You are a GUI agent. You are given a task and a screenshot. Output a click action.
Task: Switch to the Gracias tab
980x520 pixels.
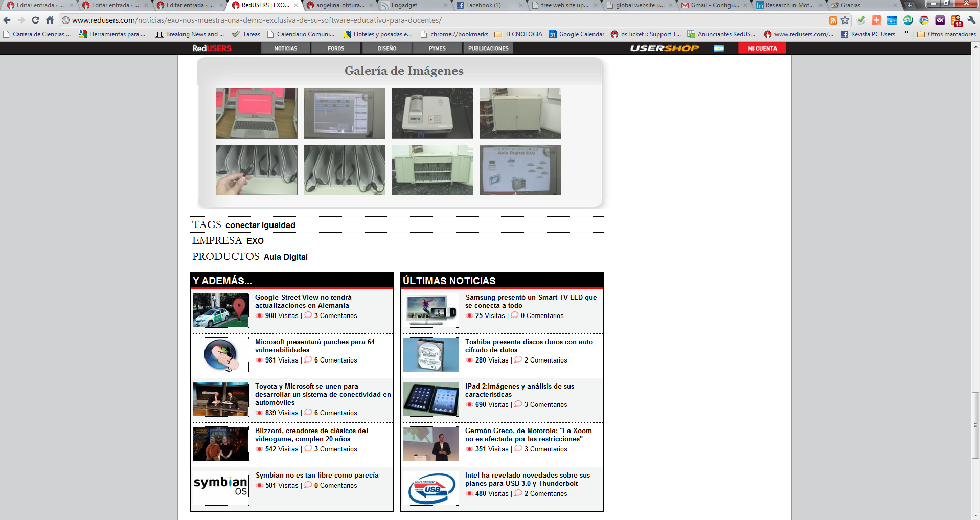pyautogui.click(x=864, y=5)
